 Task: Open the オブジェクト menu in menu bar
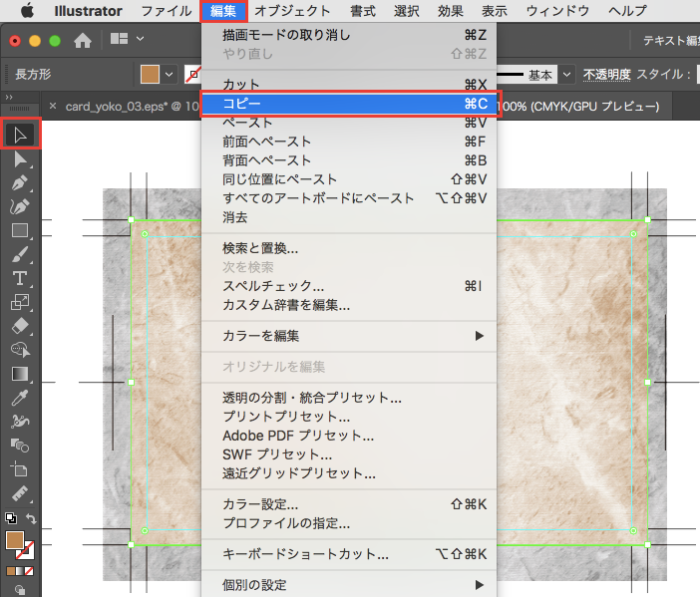292,11
